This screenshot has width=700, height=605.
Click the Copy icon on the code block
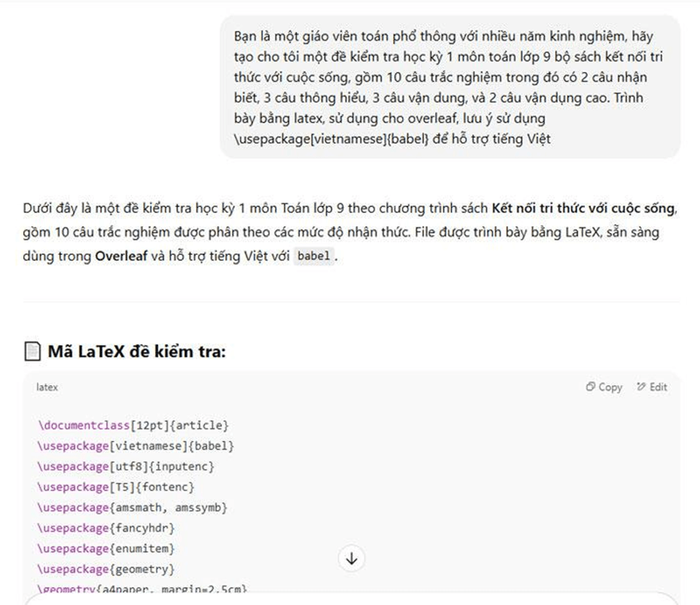pos(590,387)
